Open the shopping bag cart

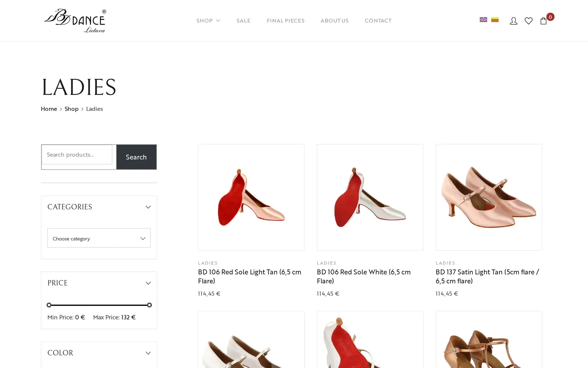click(544, 21)
